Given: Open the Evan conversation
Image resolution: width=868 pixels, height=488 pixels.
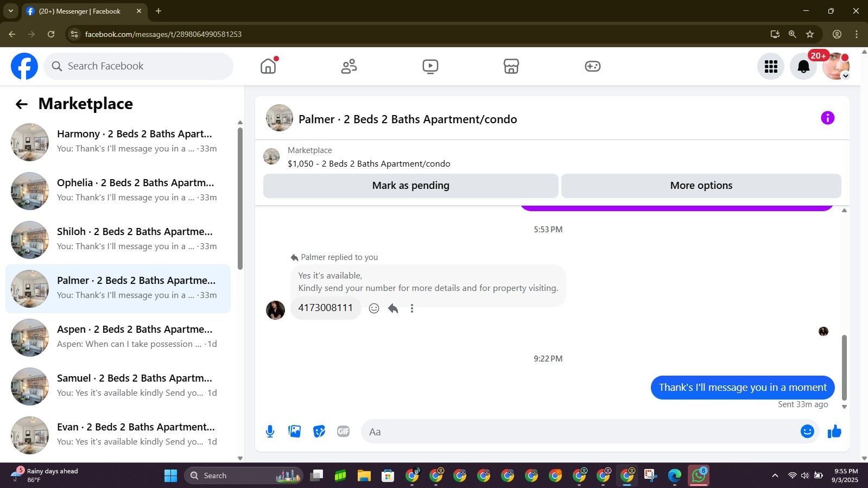Looking at the screenshot, I should tap(118, 435).
